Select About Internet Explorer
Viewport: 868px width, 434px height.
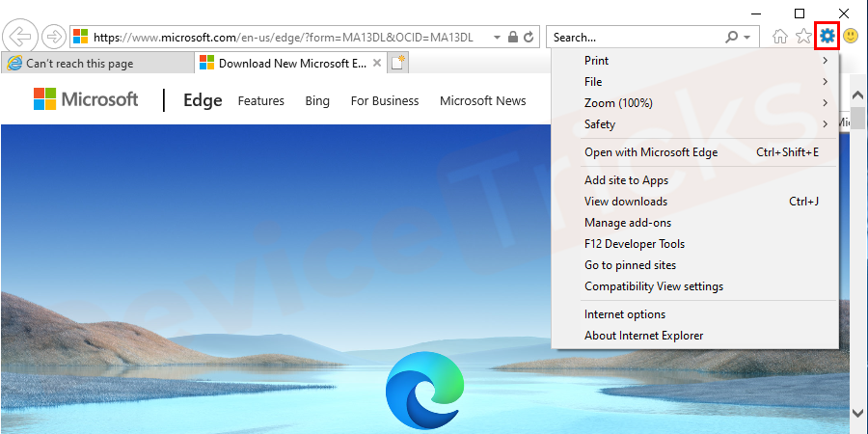(x=695, y=336)
